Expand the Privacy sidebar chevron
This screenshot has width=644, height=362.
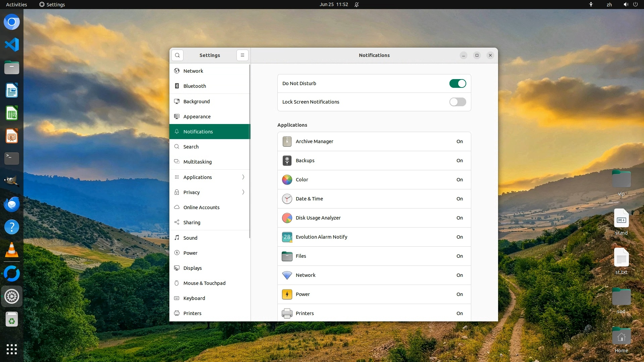click(x=243, y=192)
